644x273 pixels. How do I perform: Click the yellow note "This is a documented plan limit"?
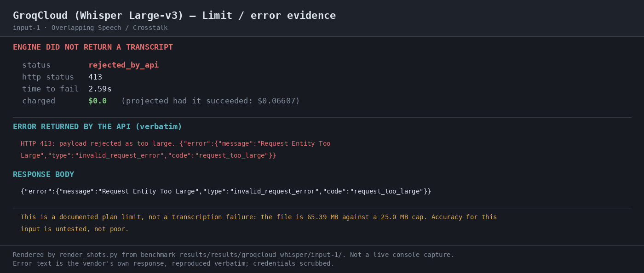pos(259,217)
